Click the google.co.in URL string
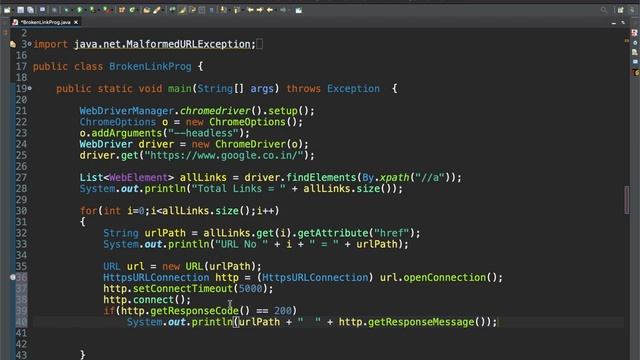 click(x=224, y=155)
